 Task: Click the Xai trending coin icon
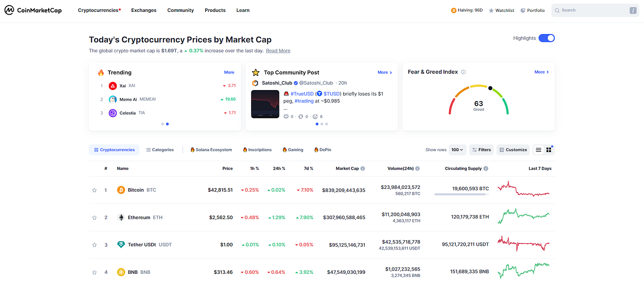[x=113, y=86]
